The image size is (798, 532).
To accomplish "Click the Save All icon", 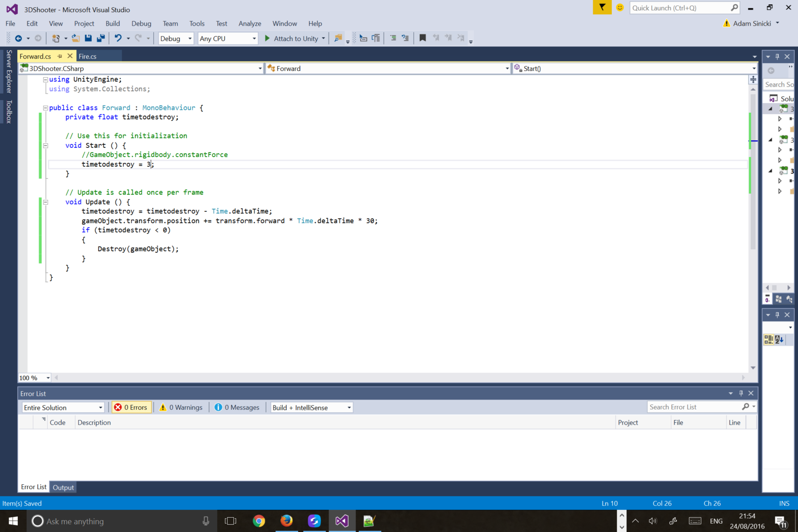I will point(101,38).
